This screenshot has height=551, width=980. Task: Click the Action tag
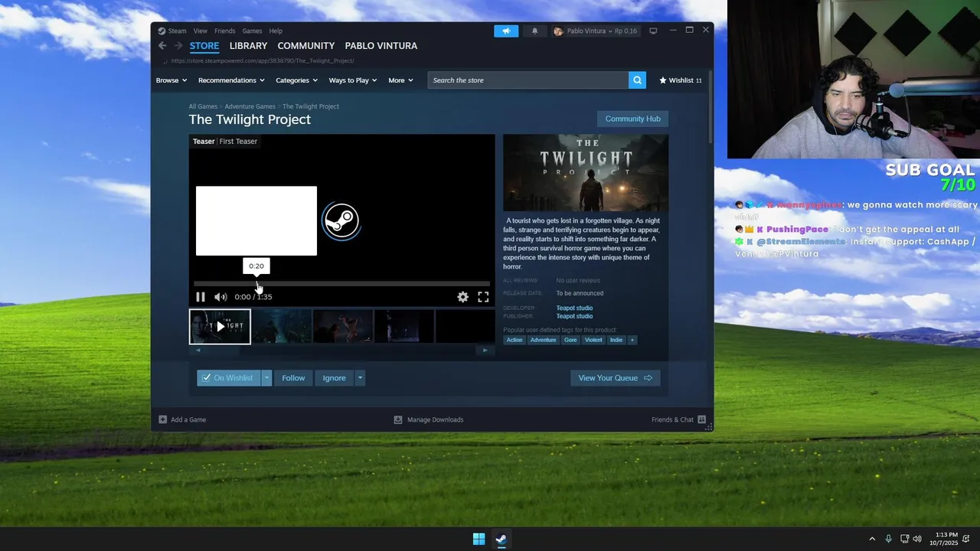coord(514,340)
